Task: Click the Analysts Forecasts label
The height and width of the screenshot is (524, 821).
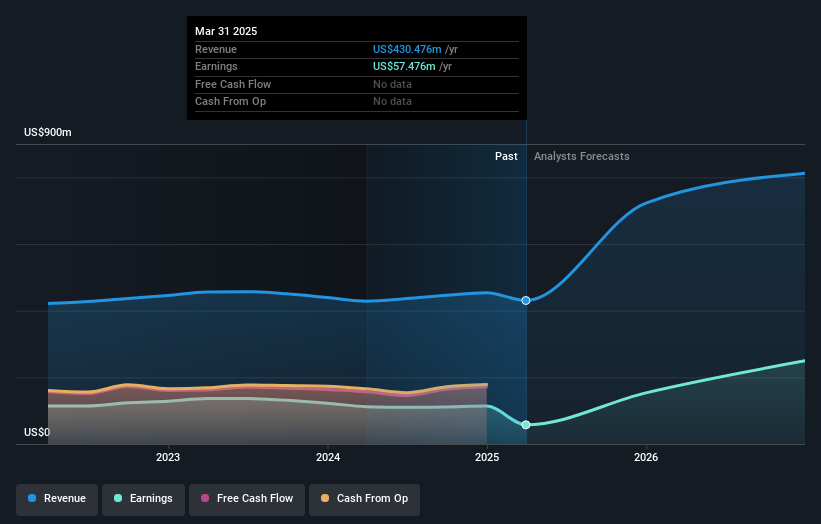Action: point(582,157)
